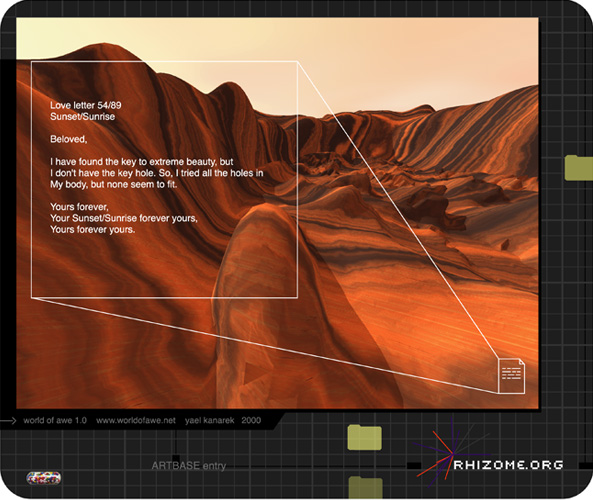
Task: Open the RHIZOME.ORG link
Action: tap(509, 464)
